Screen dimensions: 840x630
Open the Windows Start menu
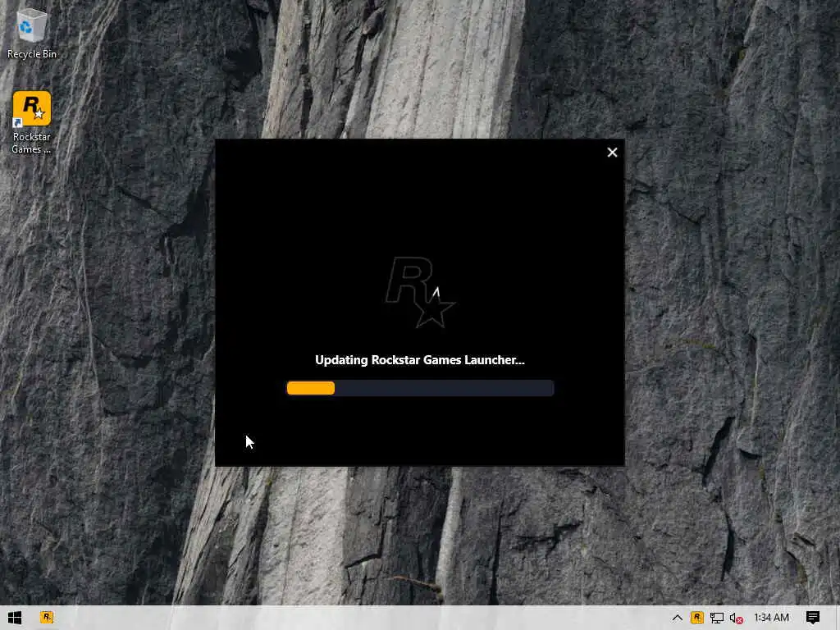coord(15,618)
